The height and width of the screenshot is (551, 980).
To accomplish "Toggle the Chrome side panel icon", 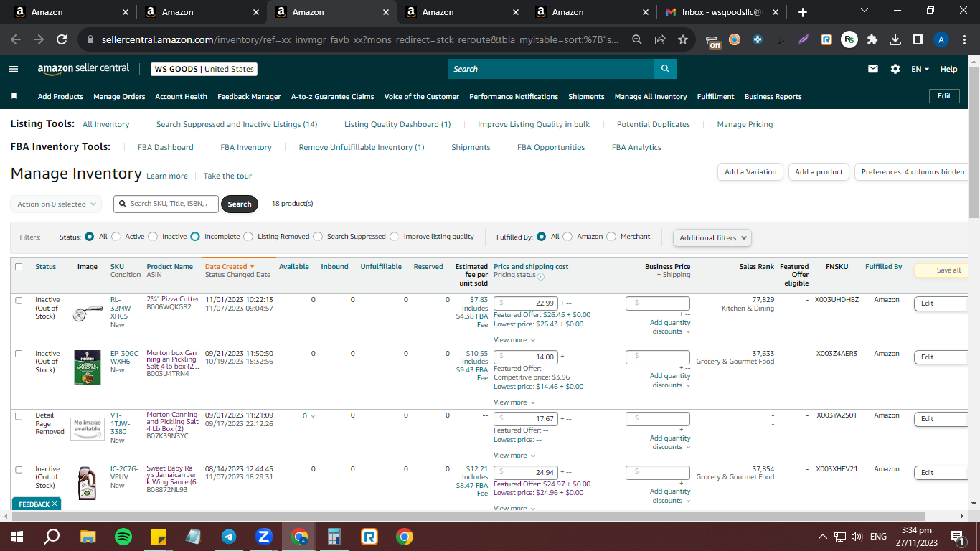I will [918, 40].
